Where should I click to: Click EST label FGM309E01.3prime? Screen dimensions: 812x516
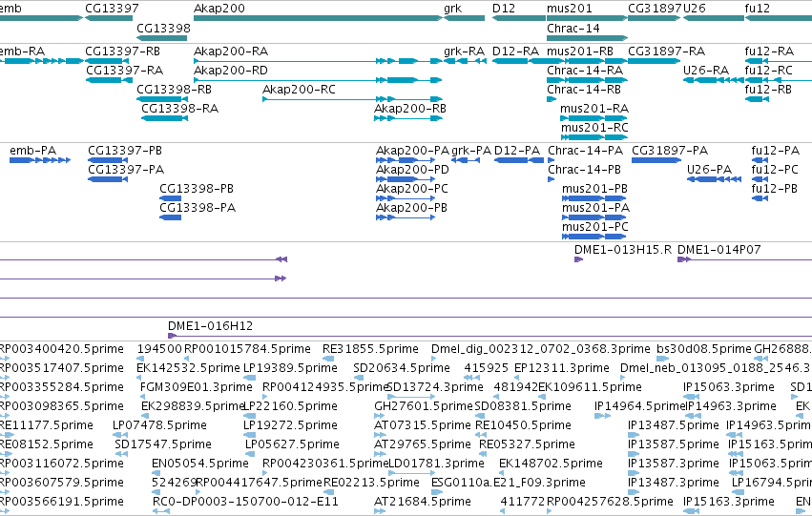point(197,387)
